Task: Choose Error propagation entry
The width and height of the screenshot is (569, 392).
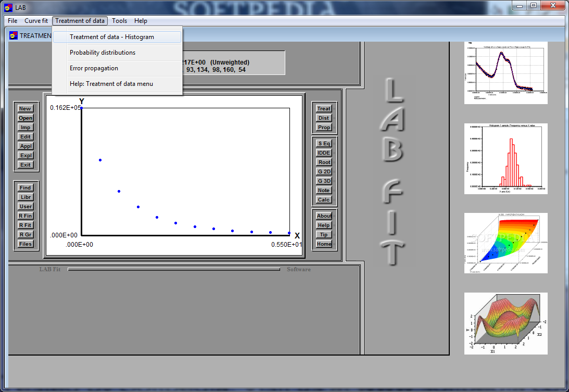Action: [117, 68]
